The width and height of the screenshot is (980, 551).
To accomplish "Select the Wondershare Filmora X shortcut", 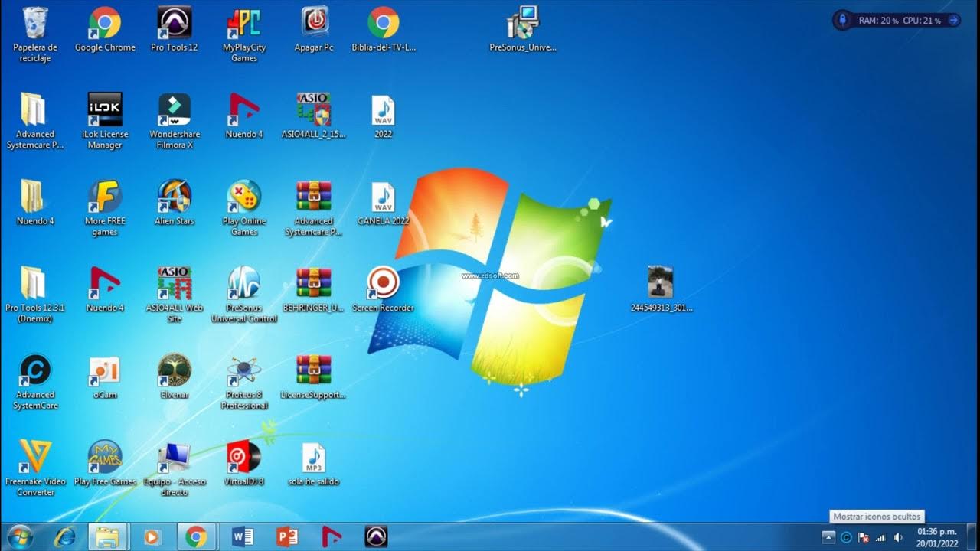I will [175, 121].
